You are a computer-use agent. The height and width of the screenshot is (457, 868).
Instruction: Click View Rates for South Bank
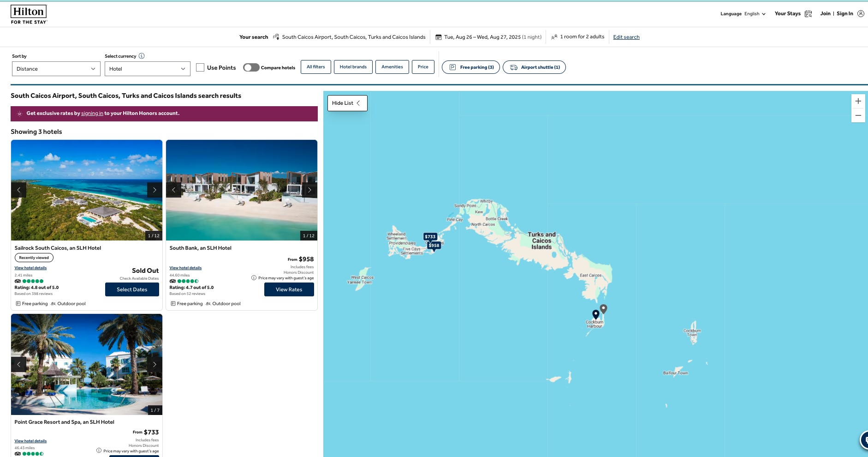[289, 289]
